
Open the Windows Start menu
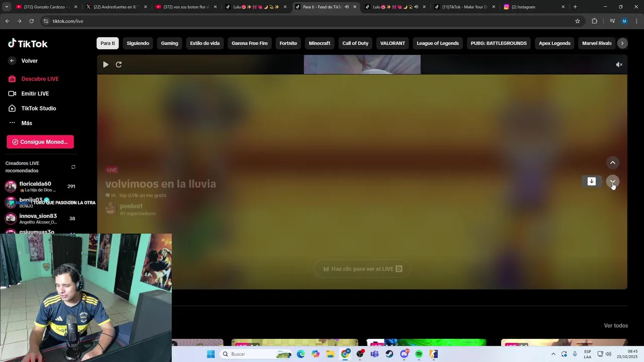coord(211,354)
